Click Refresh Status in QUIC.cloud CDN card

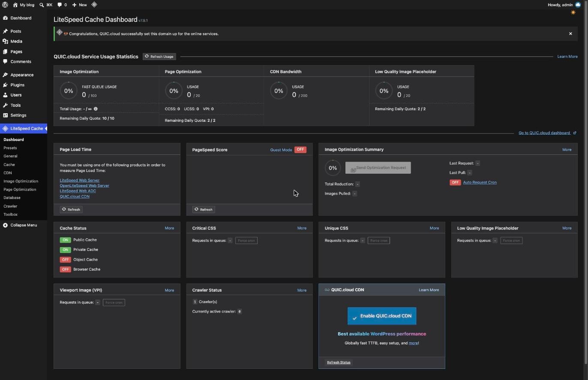click(339, 362)
